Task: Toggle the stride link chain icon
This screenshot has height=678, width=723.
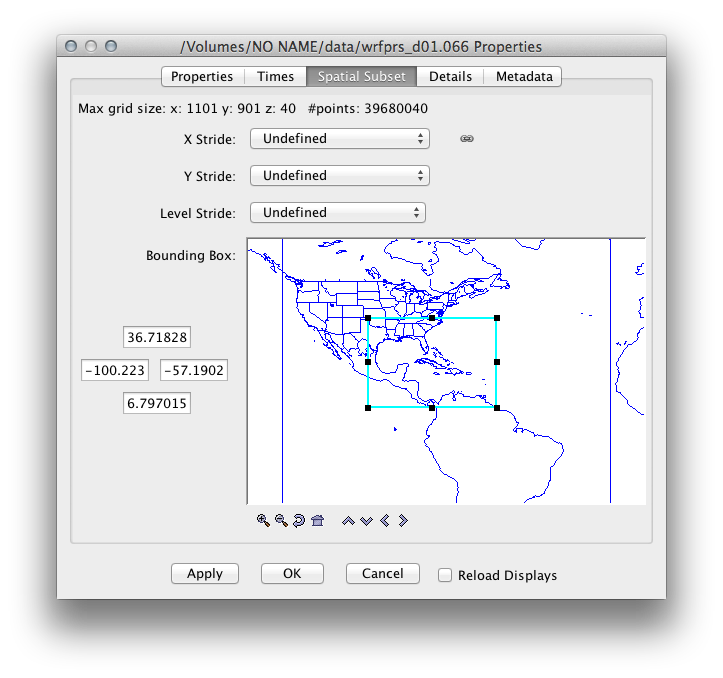Action: tap(467, 139)
